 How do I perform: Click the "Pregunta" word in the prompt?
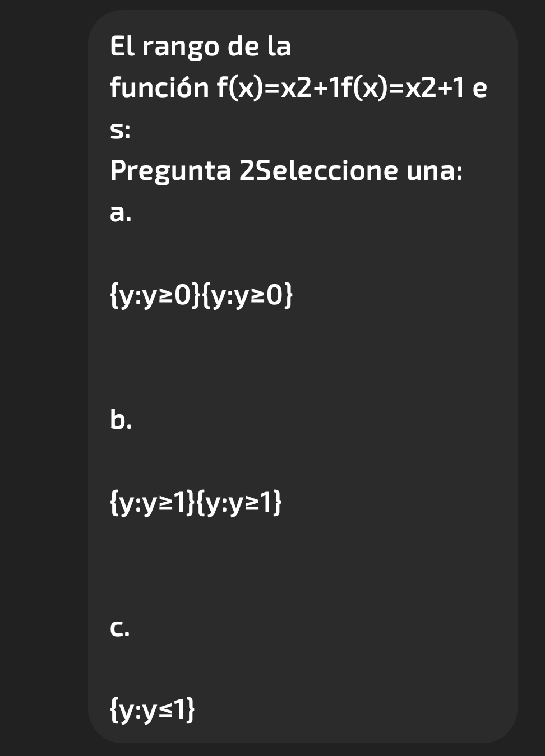170,171
